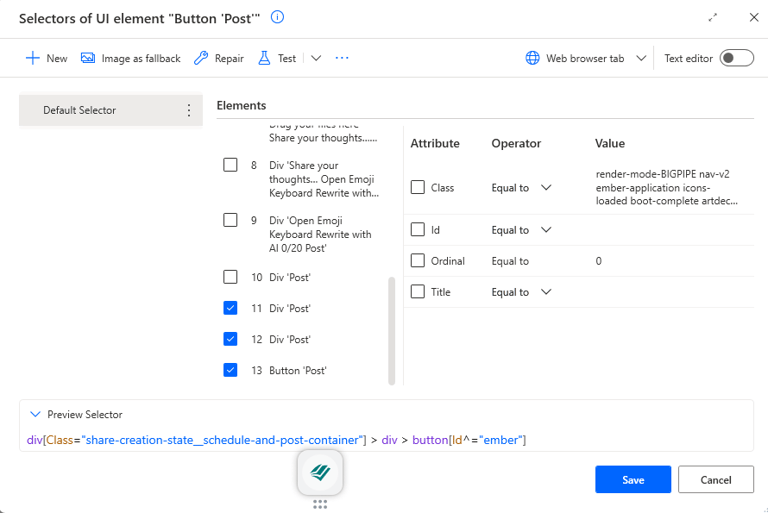Click the Save button

633,480
